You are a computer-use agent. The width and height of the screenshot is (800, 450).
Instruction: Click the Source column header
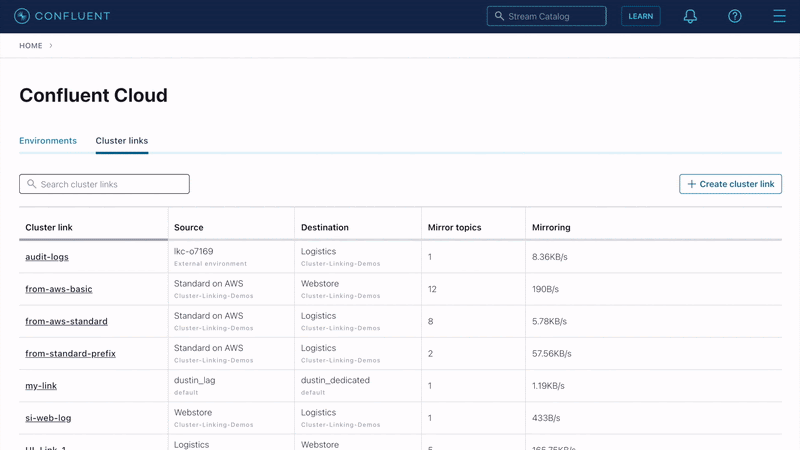188,228
